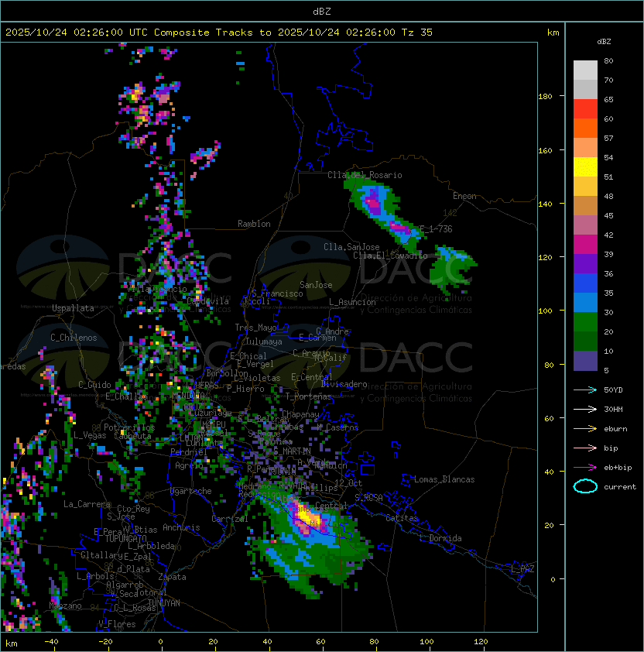The width and height of the screenshot is (644, 652).
Task: Click the 'Tulumaya' map label
Action: point(264,341)
